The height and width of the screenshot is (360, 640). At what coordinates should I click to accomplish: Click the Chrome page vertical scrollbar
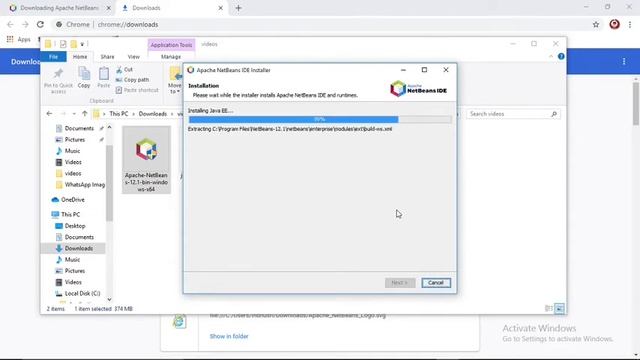(x=636, y=104)
